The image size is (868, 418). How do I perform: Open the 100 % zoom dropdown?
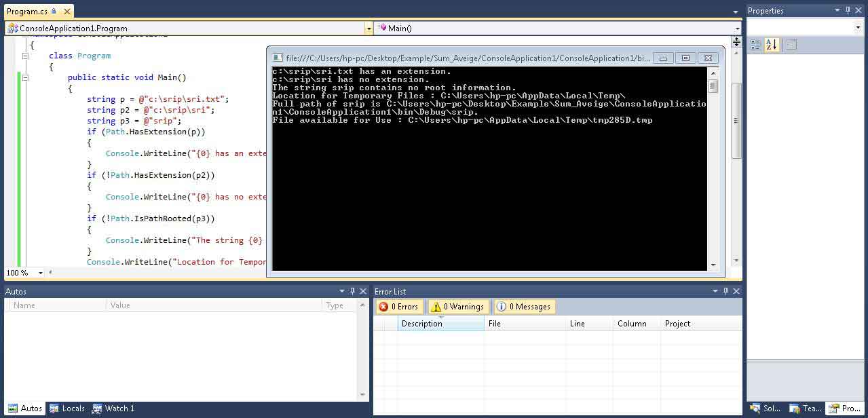41,273
